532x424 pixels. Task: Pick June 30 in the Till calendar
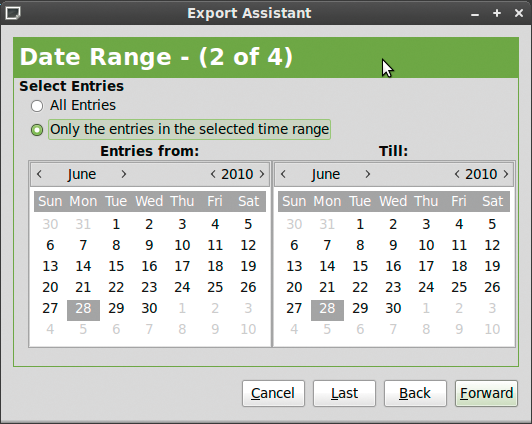393,308
